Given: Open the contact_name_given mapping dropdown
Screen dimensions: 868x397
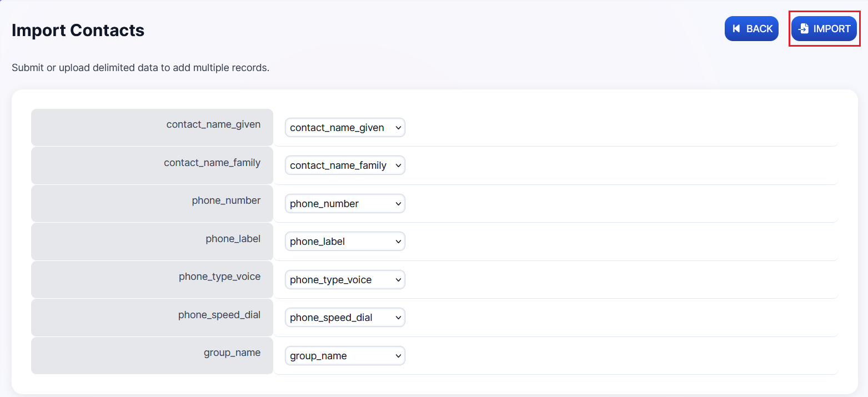Looking at the screenshot, I should click(344, 128).
